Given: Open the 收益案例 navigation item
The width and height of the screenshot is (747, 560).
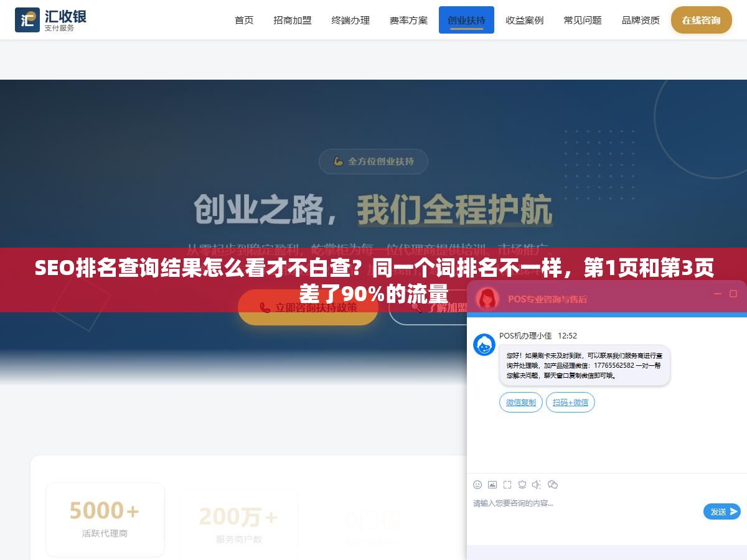Looking at the screenshot, I should tap(524, 20).
